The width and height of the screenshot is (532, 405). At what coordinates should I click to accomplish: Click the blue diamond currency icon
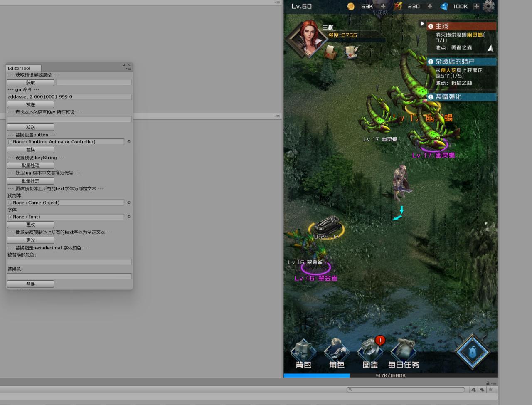pyautogui.click(x=444, y=6)
